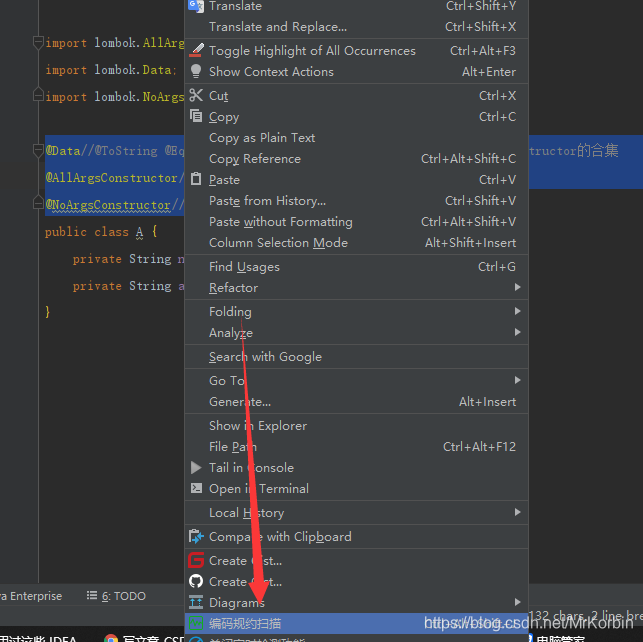Click the Alt+Insert shortcut label
The width and height of the screenshot is (643, 642).
(487, 401)
